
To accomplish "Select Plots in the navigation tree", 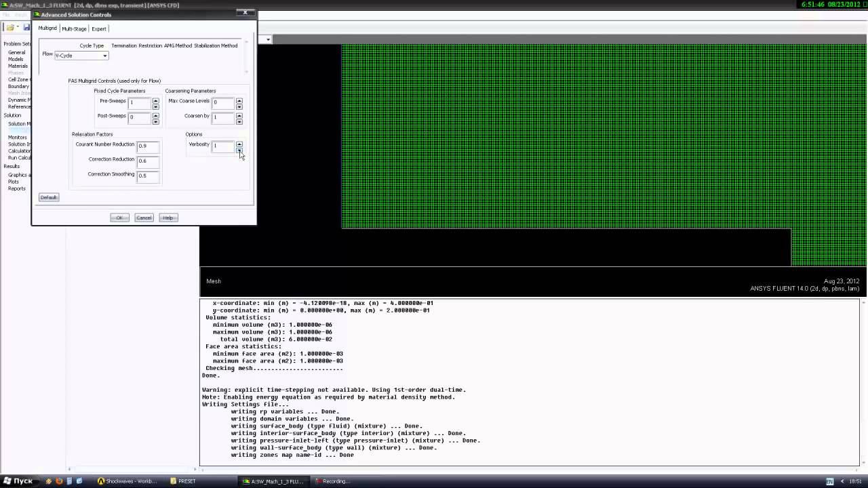I will point(14,182).
